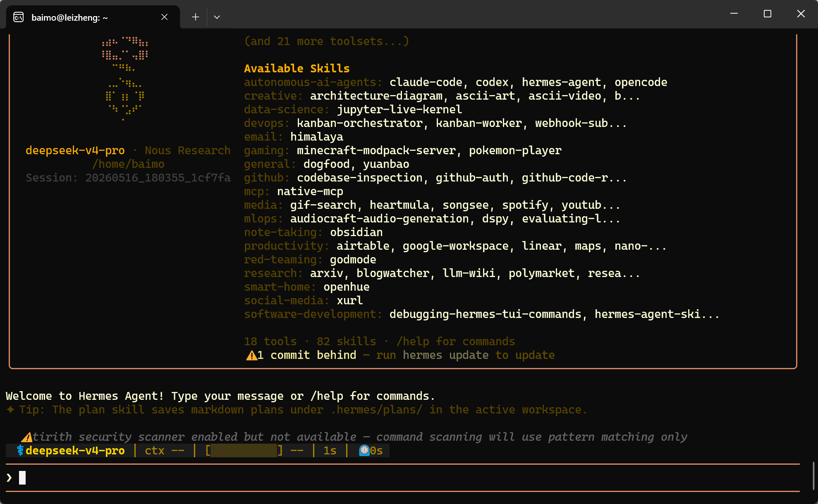Click 'deepseek-v4-pro' in the status bar
The image size is (818, 504).
(x=75, y=451)
